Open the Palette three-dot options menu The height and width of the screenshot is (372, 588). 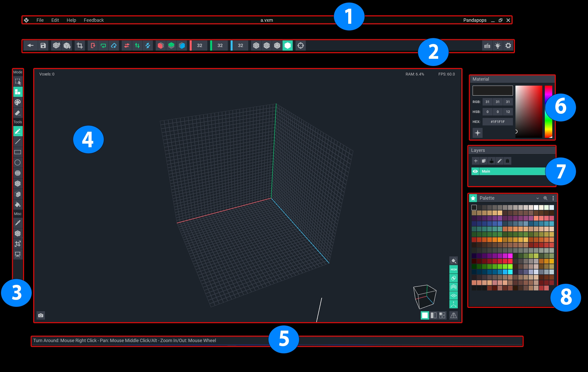pos(553,198)
